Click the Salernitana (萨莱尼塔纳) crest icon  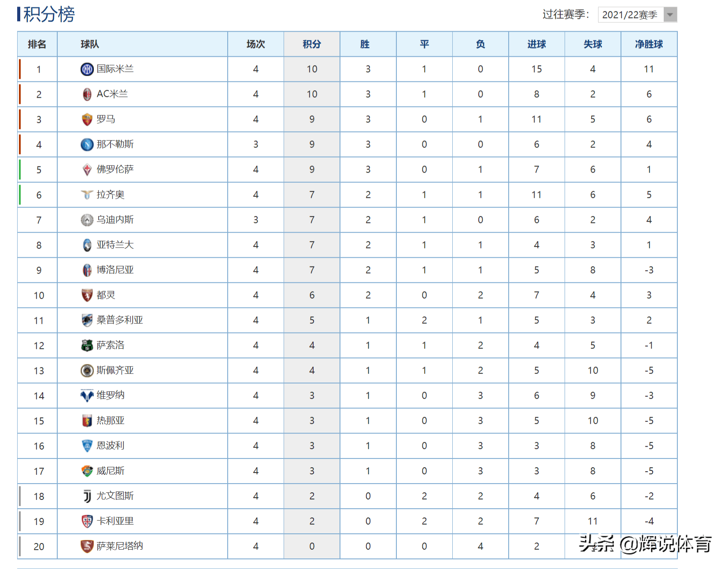(x=87, y=546)
